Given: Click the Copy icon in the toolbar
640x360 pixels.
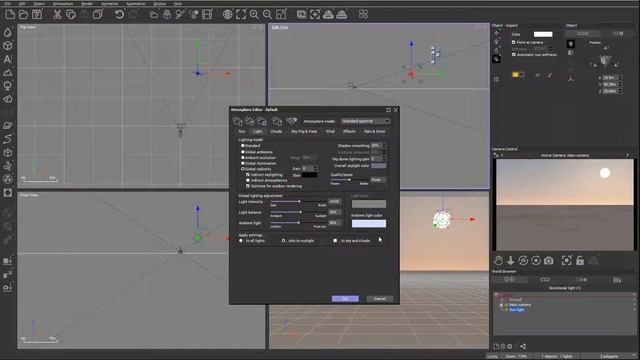Looking at the screenshot, I should pyautogui.click(x=71, y=15).
